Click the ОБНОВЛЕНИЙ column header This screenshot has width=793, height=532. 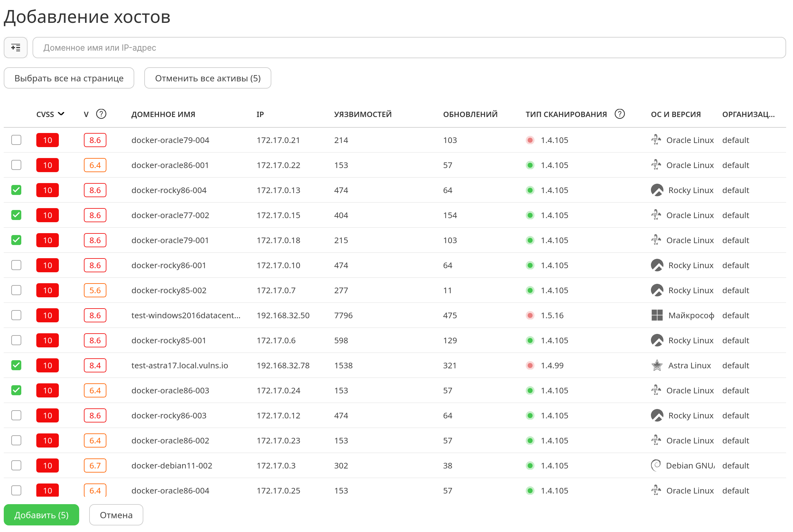[470, 114]
